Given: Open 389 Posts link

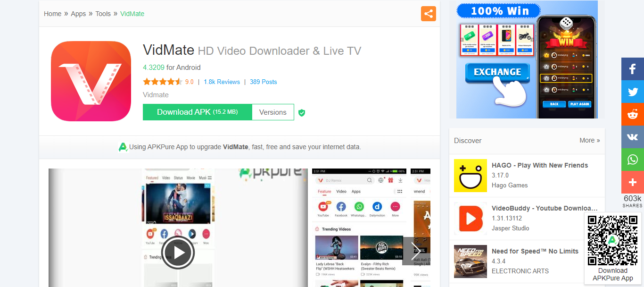Looking at the screenshot, I should 264,82.
